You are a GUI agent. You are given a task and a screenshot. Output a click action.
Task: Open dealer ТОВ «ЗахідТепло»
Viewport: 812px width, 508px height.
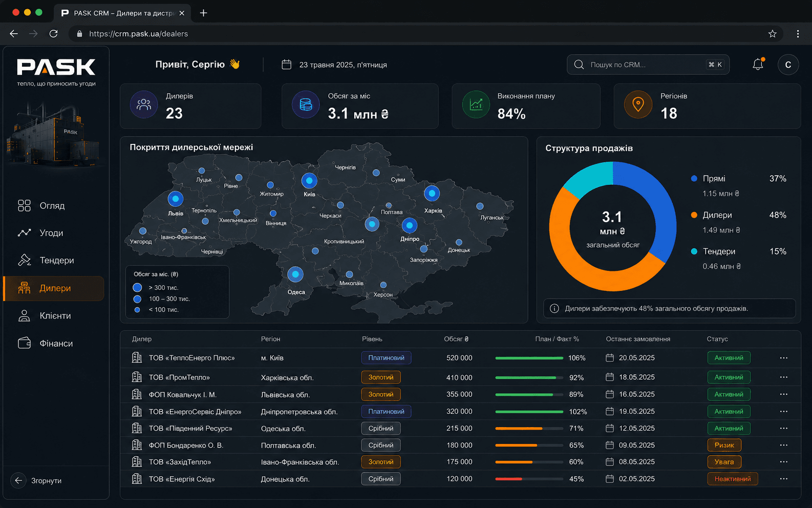click(180, 462)
